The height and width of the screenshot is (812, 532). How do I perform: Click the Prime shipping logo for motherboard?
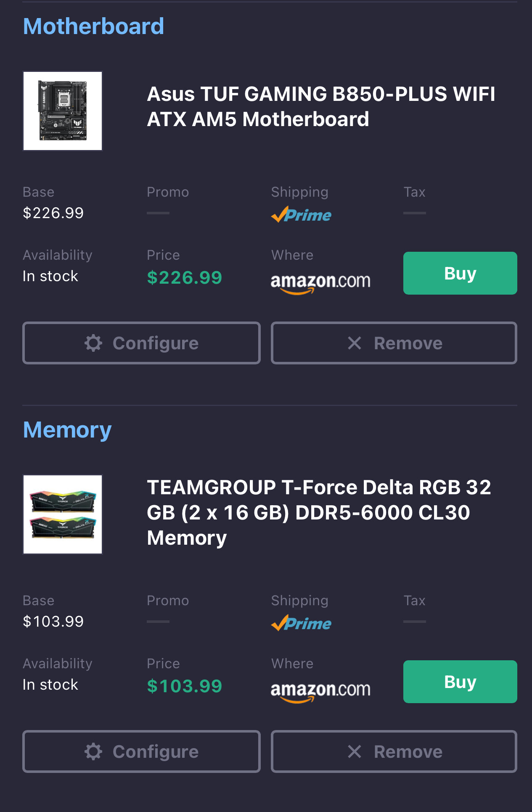(301, 214)
